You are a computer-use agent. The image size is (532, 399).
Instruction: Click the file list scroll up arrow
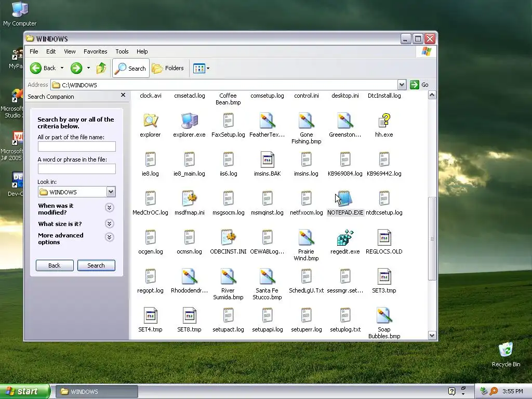point(432,95)
